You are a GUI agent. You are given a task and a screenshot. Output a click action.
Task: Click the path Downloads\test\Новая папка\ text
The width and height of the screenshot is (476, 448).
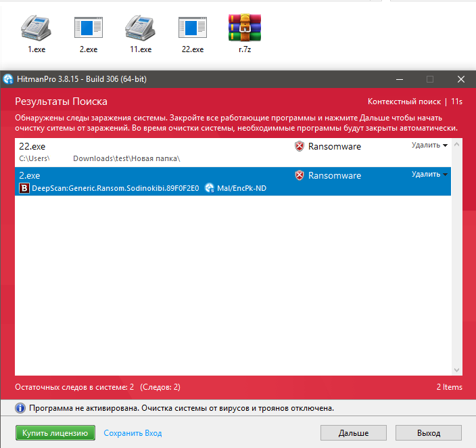(x=126, y=158)
